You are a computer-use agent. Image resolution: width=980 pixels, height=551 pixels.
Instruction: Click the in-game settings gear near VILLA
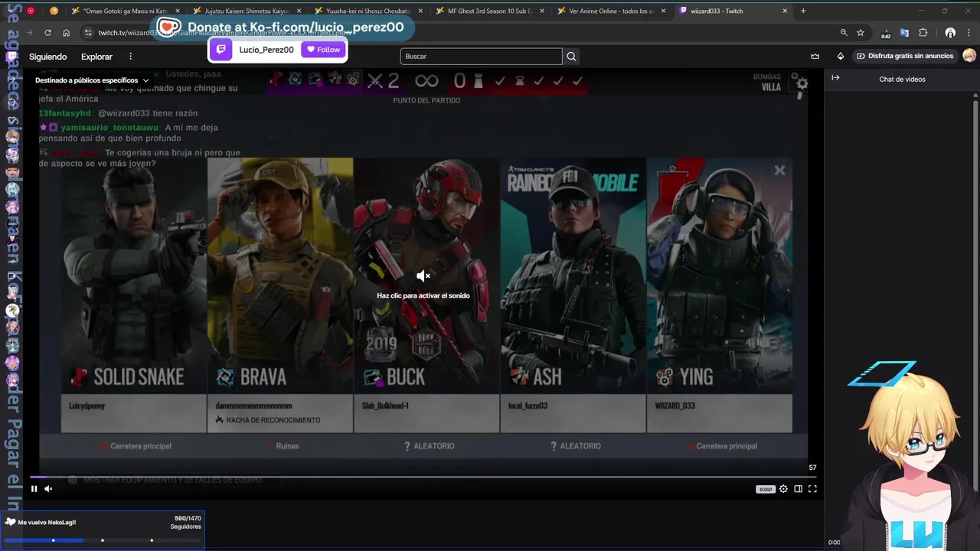[x=801, y=83]
